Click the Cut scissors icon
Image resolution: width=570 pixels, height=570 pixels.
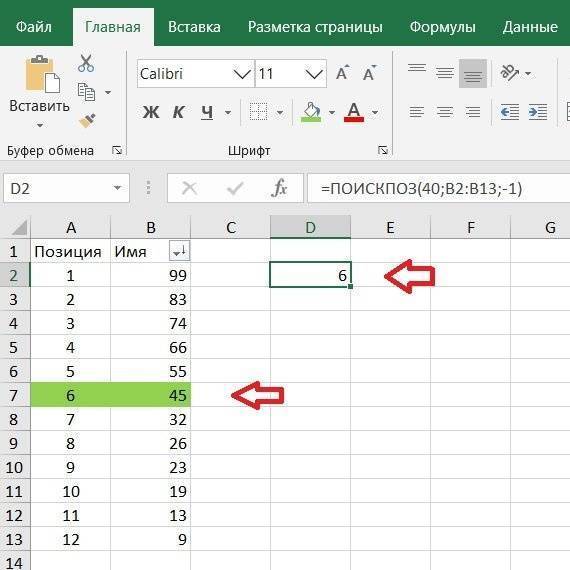click(86, 63)
